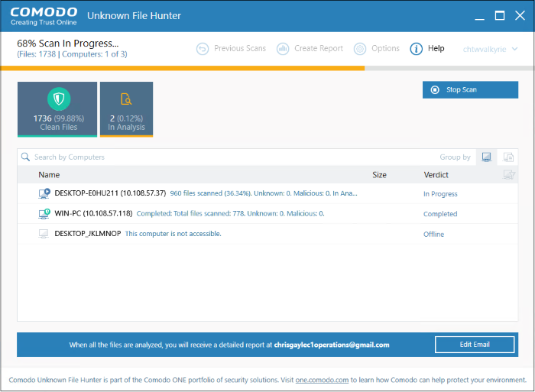The width and height of the screenshot is (535, 392).
Task: Click the orange scan progress bar
Action: 183,68
